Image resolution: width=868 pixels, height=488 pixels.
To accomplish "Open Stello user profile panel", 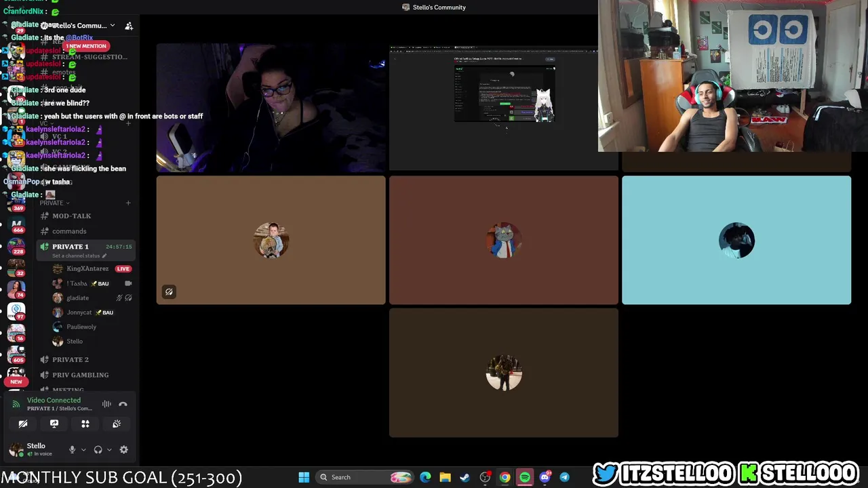I will coord(34,449).
